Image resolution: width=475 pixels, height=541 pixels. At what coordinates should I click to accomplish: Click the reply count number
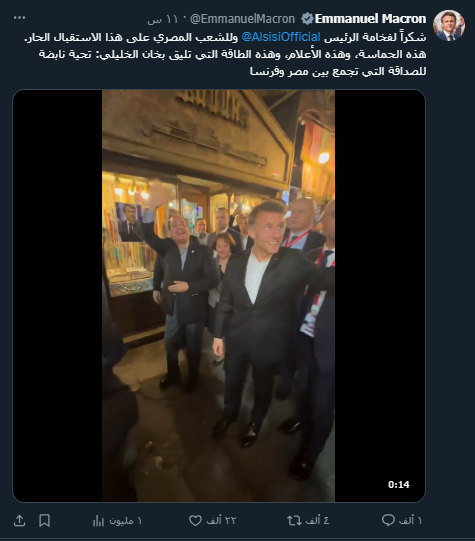[410, 520]
